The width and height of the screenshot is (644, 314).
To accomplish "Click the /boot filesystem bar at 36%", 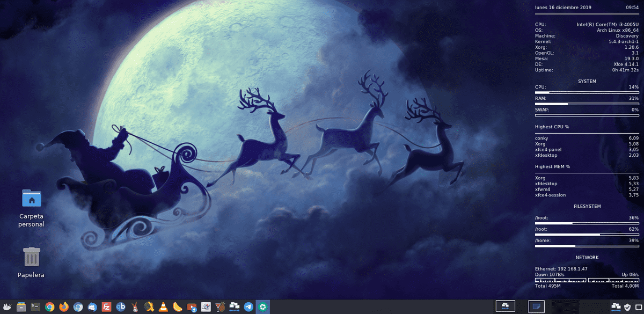I will pos(587,223).
